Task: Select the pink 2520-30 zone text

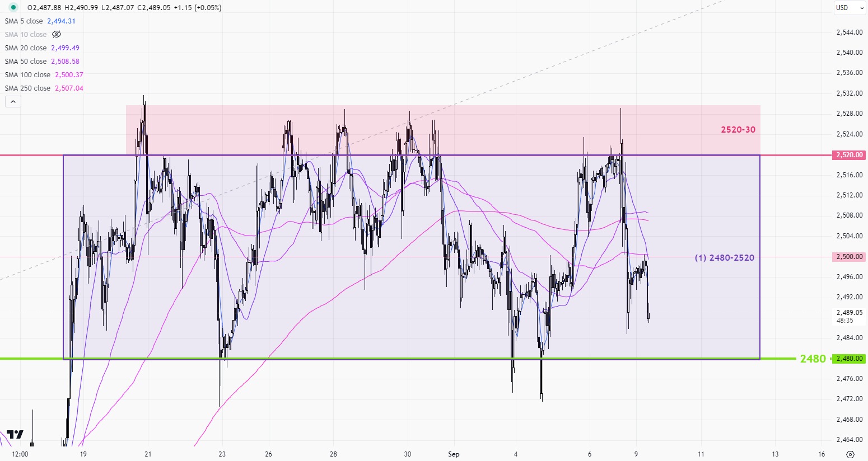Action: [x=738, y=130]
